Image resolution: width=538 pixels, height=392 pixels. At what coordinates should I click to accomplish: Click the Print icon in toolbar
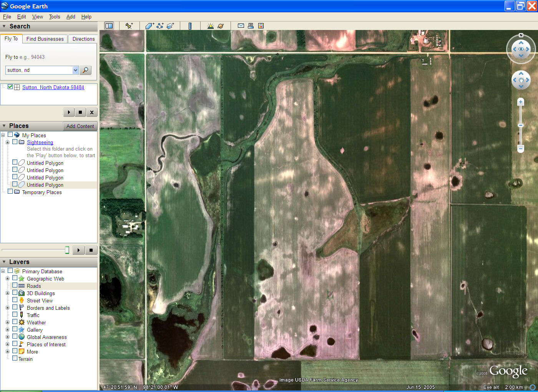251,26
